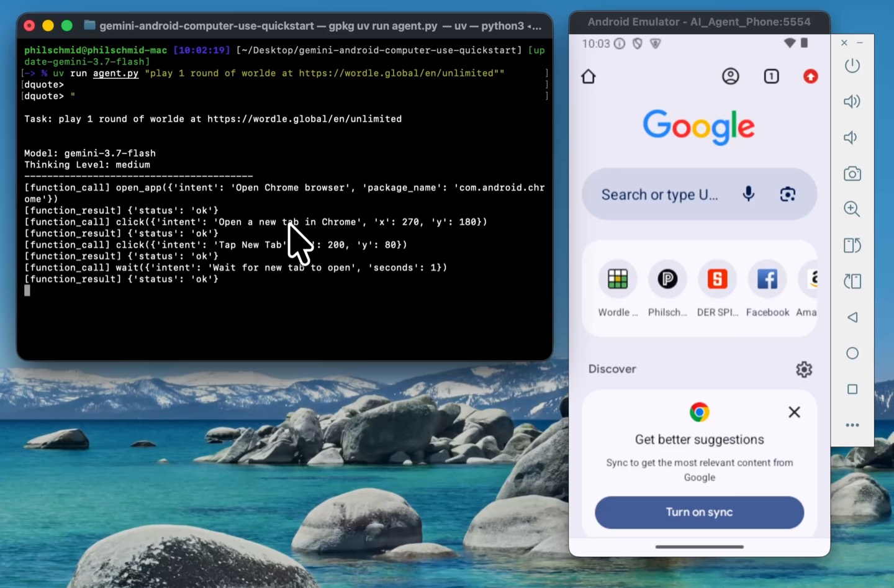This screenshot has height=588, width=894.
Task: Click the terminal's green zoom button
Action: click(67, 25)
